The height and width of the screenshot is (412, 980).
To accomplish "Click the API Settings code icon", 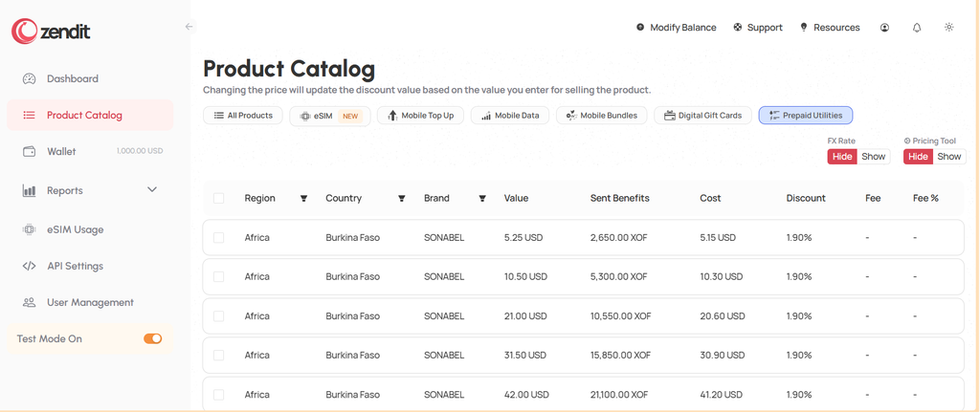I will [x=29, y=266].
